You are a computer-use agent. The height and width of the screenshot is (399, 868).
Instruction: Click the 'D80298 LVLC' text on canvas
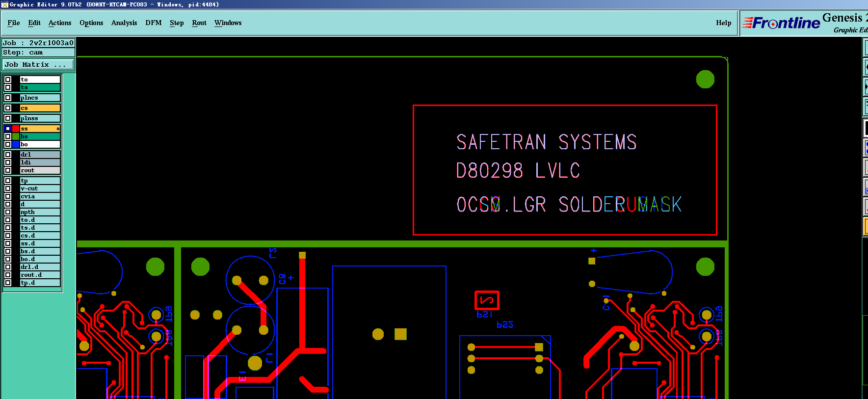(518, 170)
